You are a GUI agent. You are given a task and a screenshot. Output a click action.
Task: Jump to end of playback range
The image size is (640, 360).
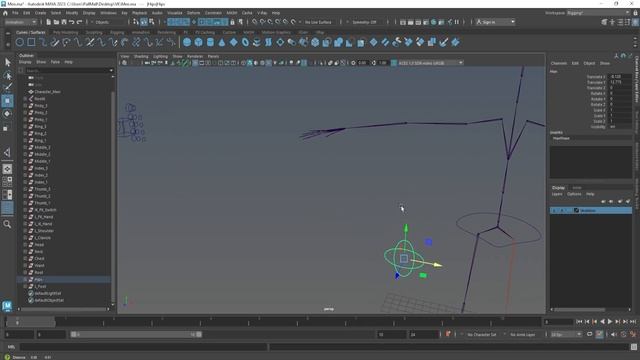point(633,322)
